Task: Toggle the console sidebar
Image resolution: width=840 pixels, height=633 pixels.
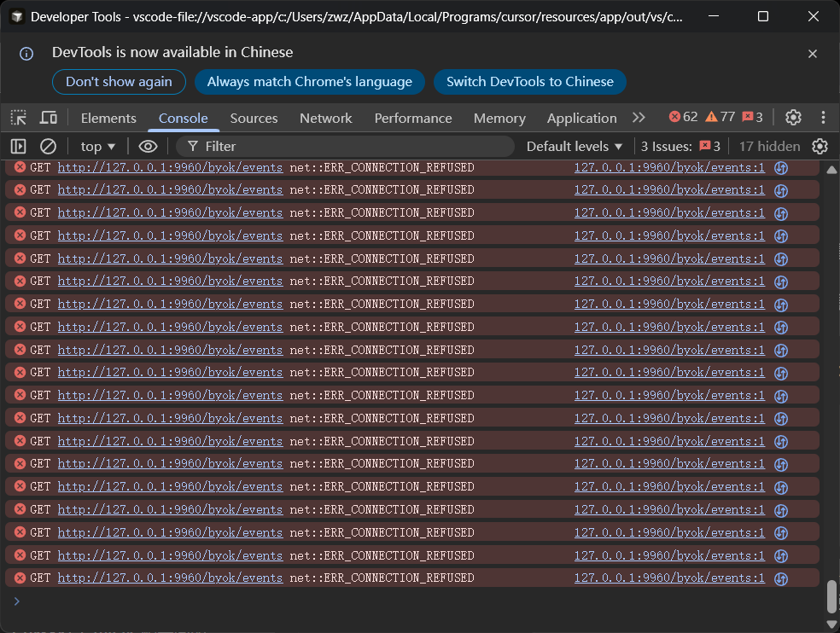Action: click(x=18, y=146)
